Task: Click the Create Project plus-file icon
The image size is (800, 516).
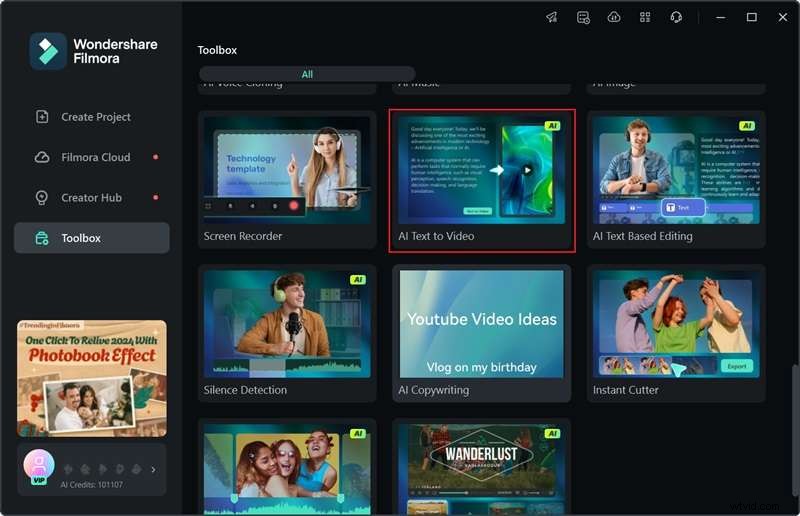Action: click(42, 117)
